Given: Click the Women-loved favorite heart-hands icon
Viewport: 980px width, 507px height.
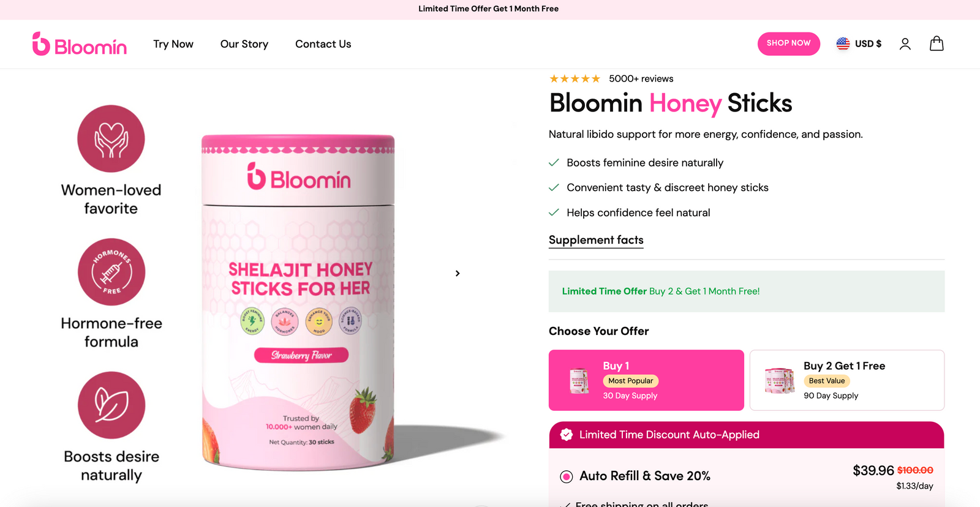Looking at the screenshot, I should click(x=111, y=139).
